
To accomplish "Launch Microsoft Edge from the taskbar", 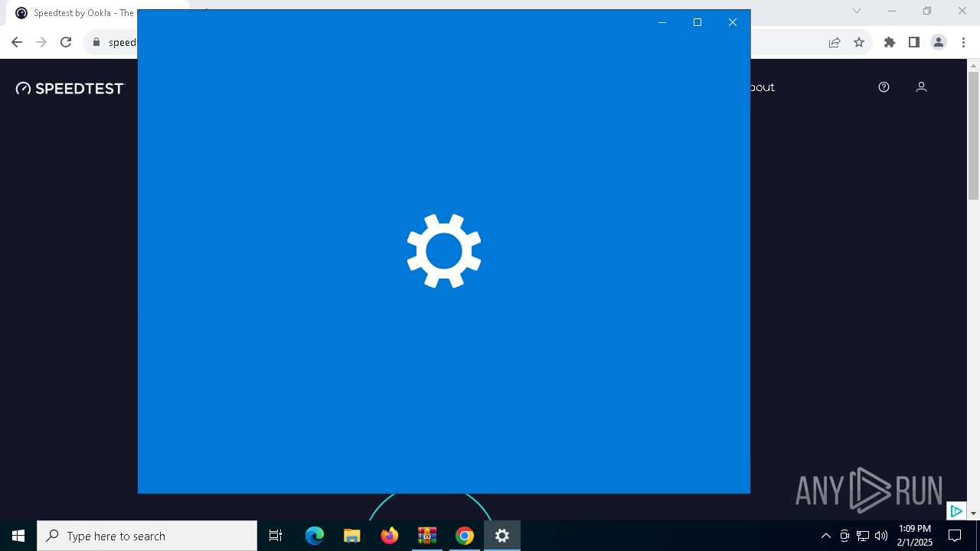I will tap(315, 536).
